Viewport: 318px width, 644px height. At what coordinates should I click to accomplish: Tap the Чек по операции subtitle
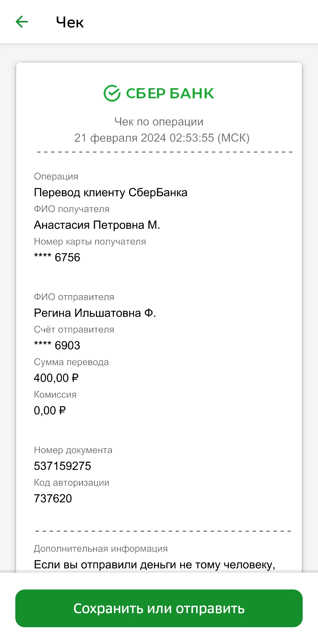[x=159, y=122]
